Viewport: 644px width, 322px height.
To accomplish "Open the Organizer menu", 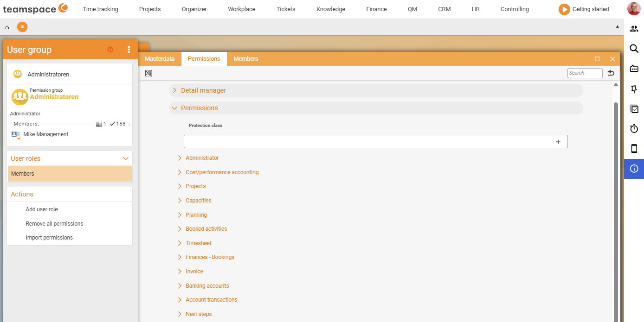I will coord(194,9).
